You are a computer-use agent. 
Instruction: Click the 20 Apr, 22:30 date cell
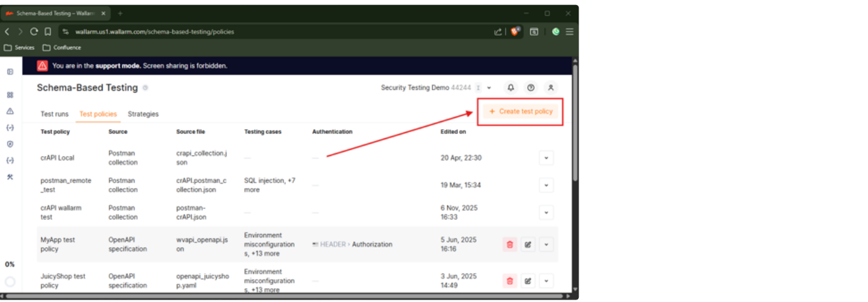point(461,158)
